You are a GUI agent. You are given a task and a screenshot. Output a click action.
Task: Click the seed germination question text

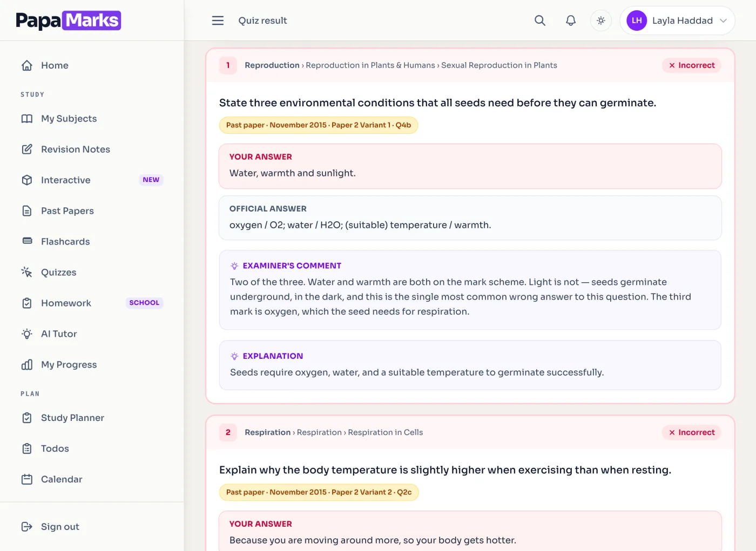click(x=438, y=103)
